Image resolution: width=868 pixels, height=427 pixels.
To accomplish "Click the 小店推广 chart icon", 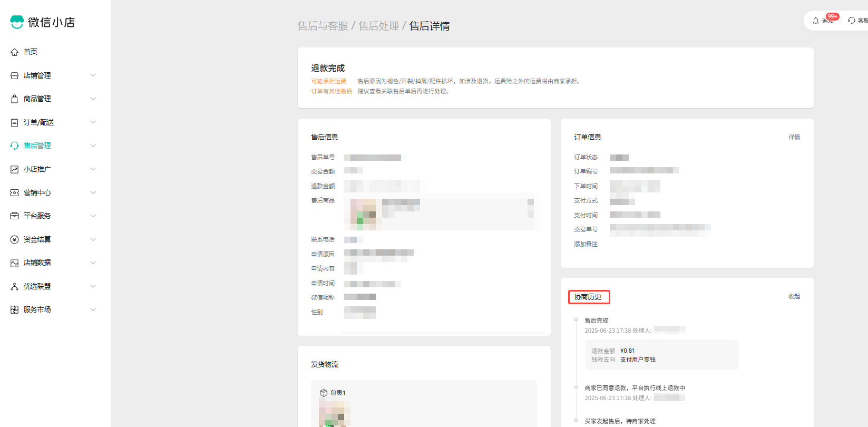I will 14,169.
